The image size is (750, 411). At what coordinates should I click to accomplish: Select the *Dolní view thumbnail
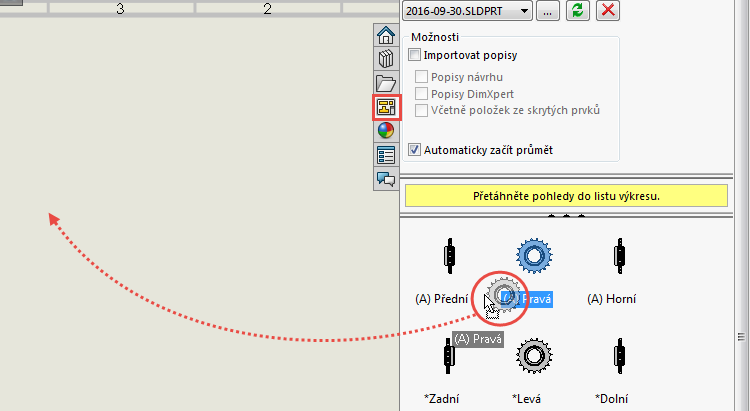coord(619,356)
